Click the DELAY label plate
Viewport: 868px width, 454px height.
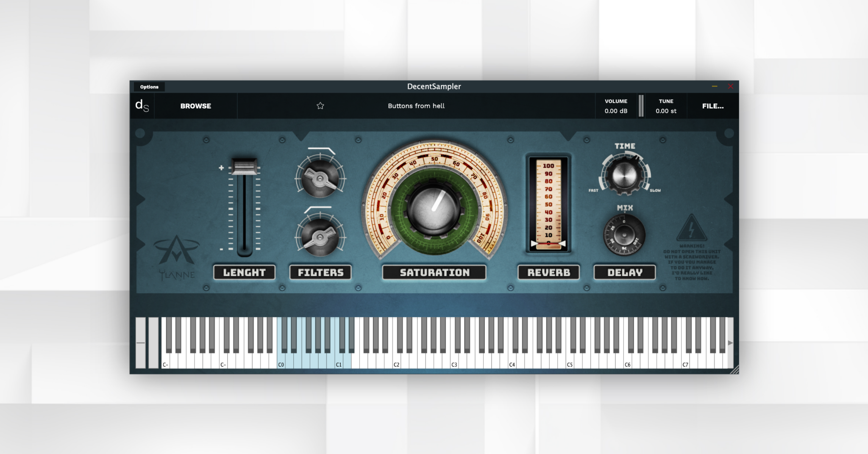pyautogui.click(x=625, y=272)
